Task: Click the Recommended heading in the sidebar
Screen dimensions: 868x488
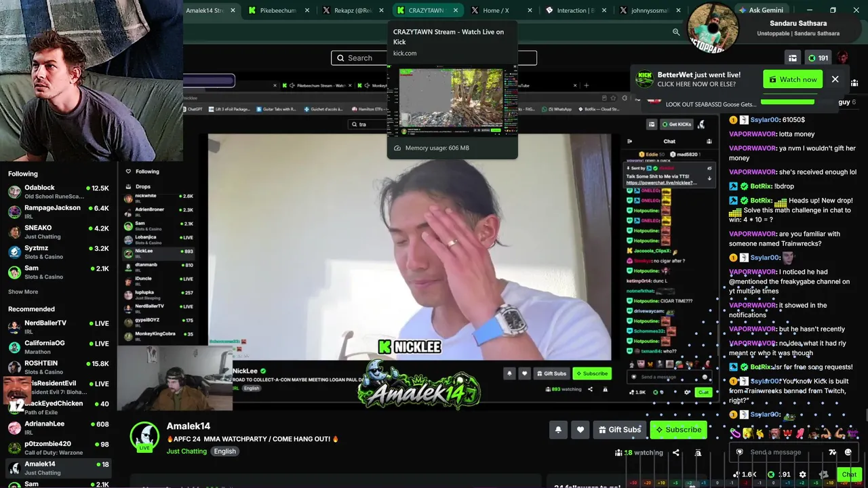Action: pyautogui.click(x=31, y=309)
